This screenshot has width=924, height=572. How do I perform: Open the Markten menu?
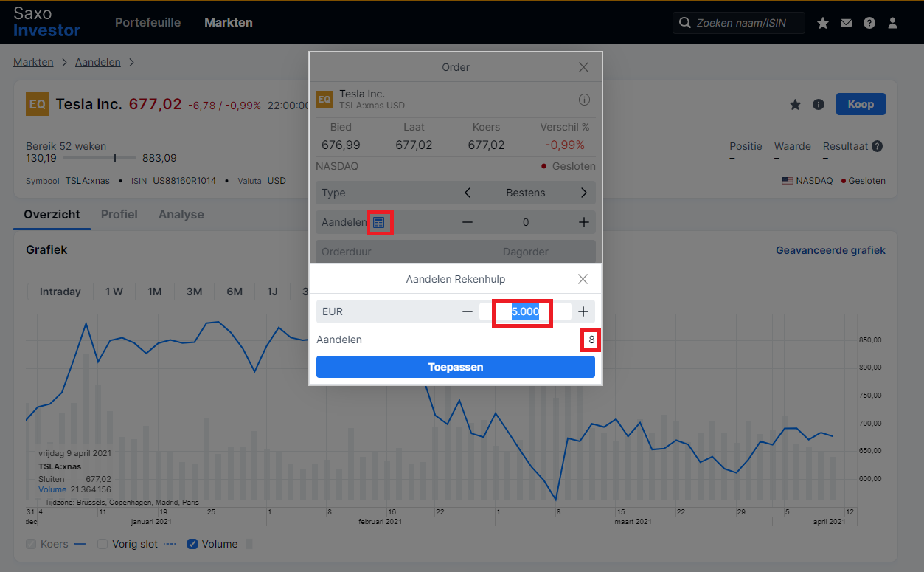(229, 22)
